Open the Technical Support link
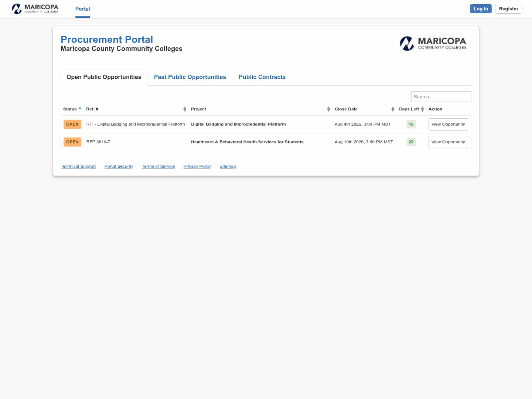Screen dimensions: 532x399 (78, 166)
